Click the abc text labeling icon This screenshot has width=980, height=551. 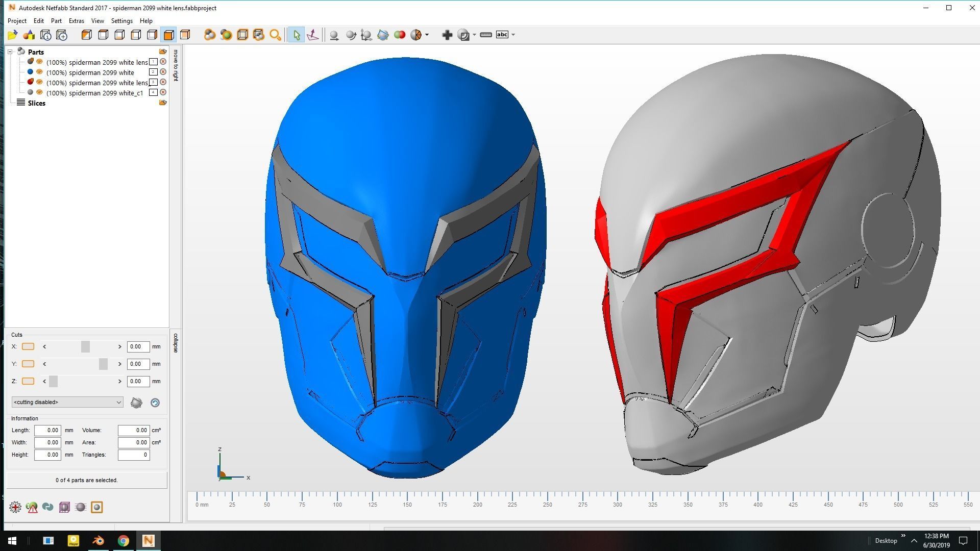click(x=502, y=35)
